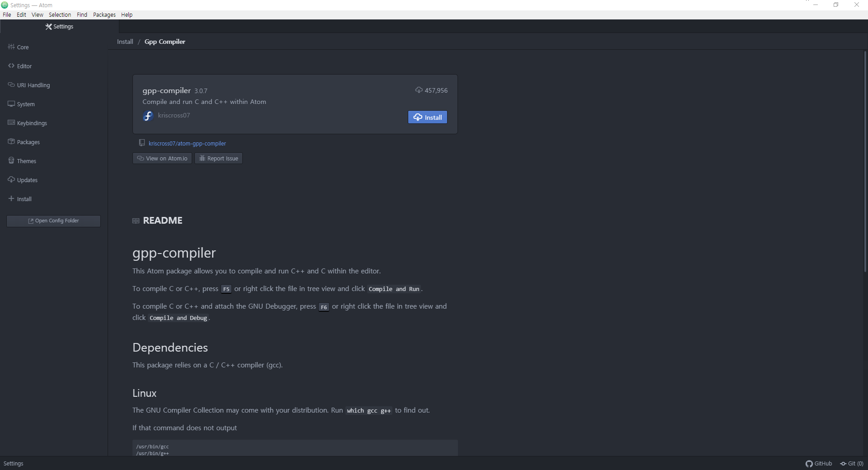Open the File menu
This screenshot has width=868, height=470.
[x=7, y=15]
